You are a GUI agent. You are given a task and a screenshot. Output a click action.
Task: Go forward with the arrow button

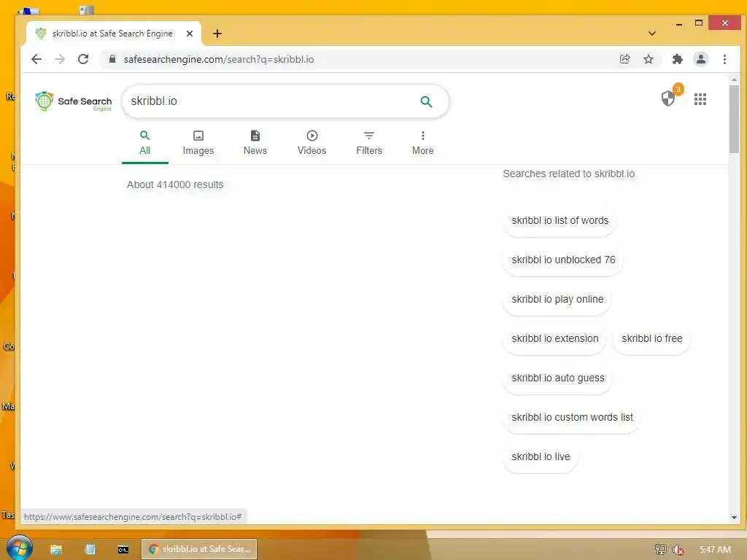coord(60,59)
